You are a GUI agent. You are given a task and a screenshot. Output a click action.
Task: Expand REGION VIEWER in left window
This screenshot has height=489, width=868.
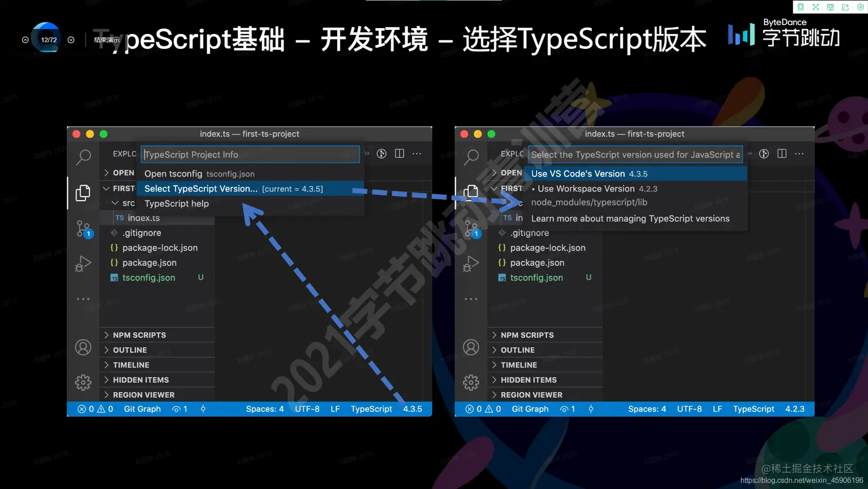[x=157, y=395]
